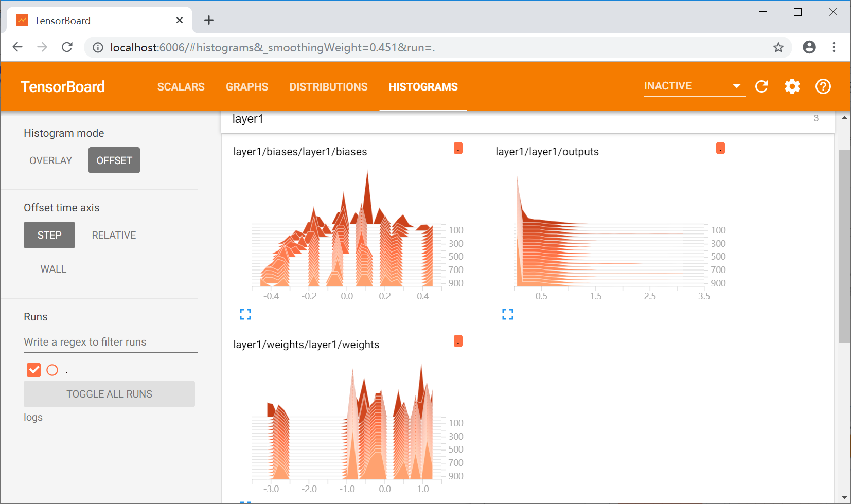Click the 'layer1/layer1/outputs' title
The width and height of the screenshot is (851, 504).
click(547, 152)
